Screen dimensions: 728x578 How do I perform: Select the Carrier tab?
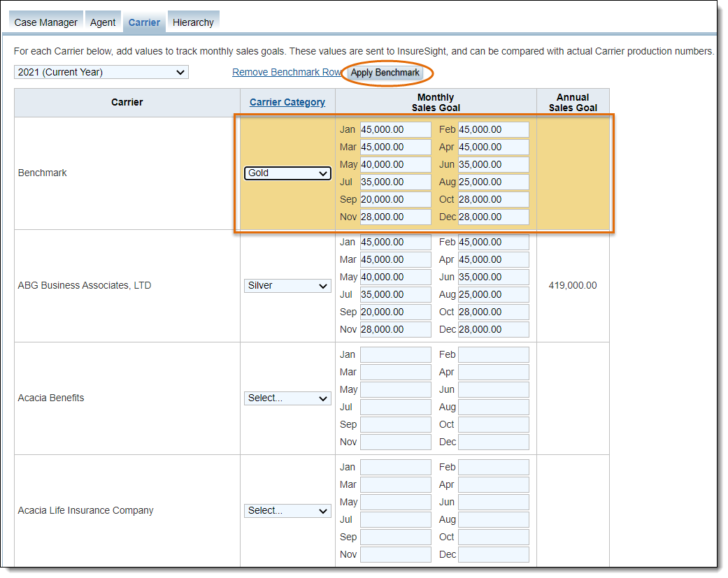(144, 22)
